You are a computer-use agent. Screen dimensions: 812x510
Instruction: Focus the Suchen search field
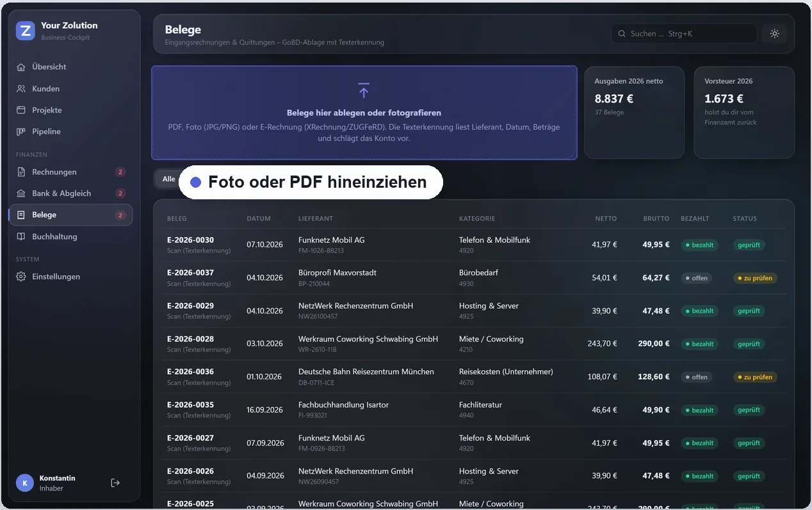[x=684, y=34]
